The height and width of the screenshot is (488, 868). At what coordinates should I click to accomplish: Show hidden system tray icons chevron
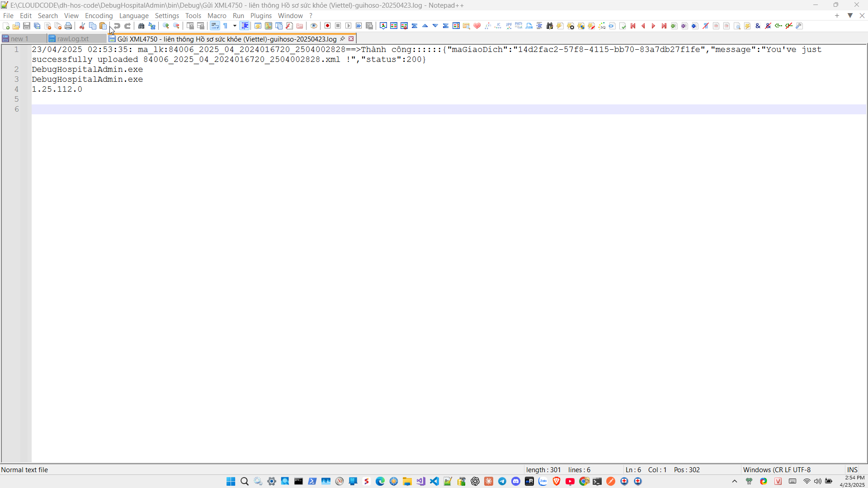(735, 482)
